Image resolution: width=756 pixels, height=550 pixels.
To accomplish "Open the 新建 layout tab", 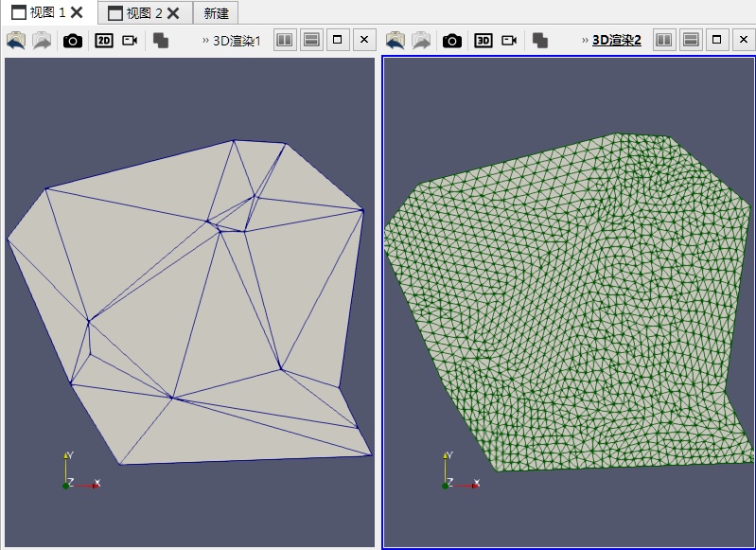I will click(x=216, y=13).
